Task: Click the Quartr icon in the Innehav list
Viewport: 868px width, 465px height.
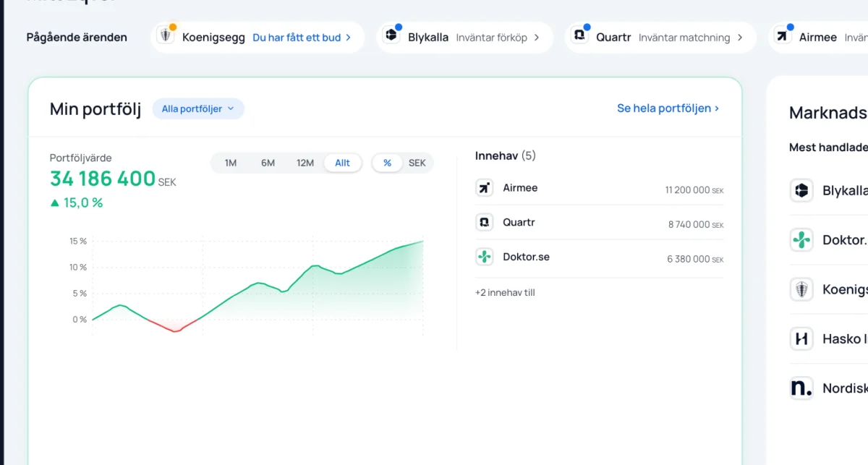Action: tap(484, 222)
